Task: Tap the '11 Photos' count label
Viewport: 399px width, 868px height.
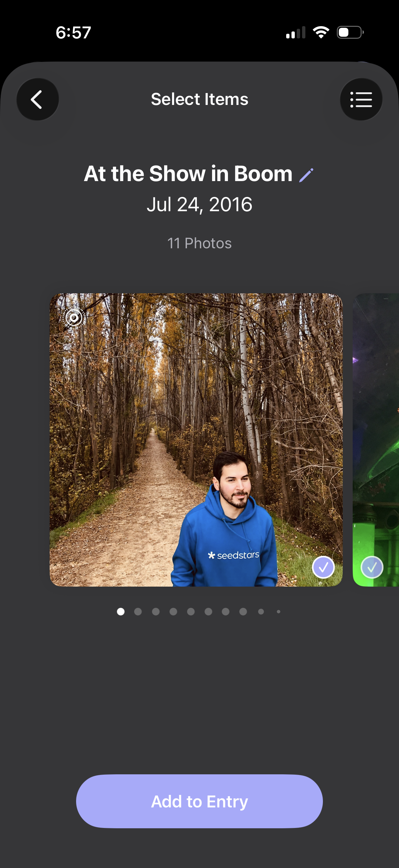Action: tap(199, 243)
